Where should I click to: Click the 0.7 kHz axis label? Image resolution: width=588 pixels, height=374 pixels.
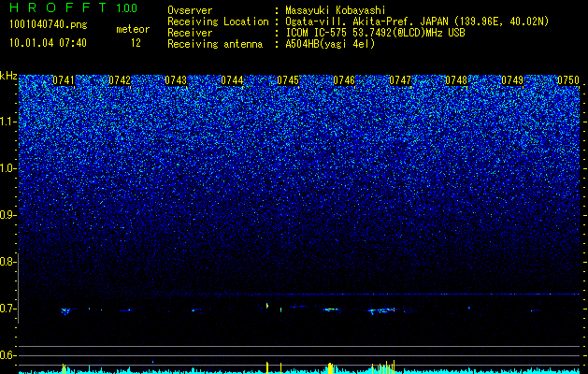[x=7, y=309]
